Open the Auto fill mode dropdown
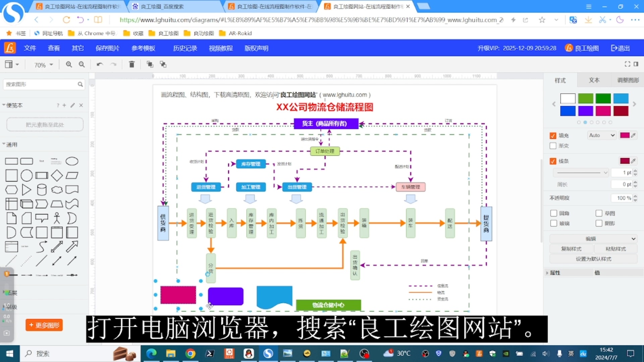 601,135
